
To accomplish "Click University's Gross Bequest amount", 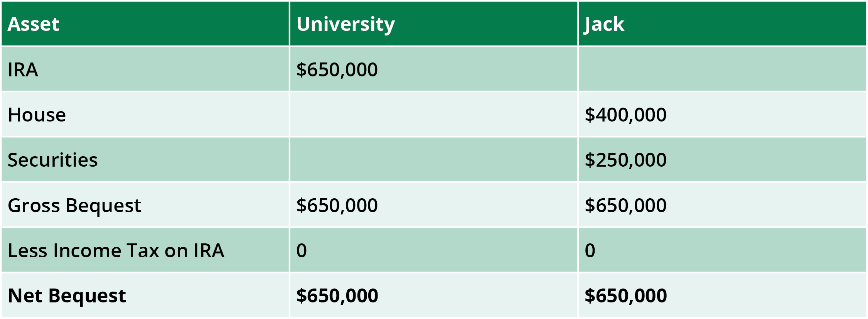I will click(337, 205).
